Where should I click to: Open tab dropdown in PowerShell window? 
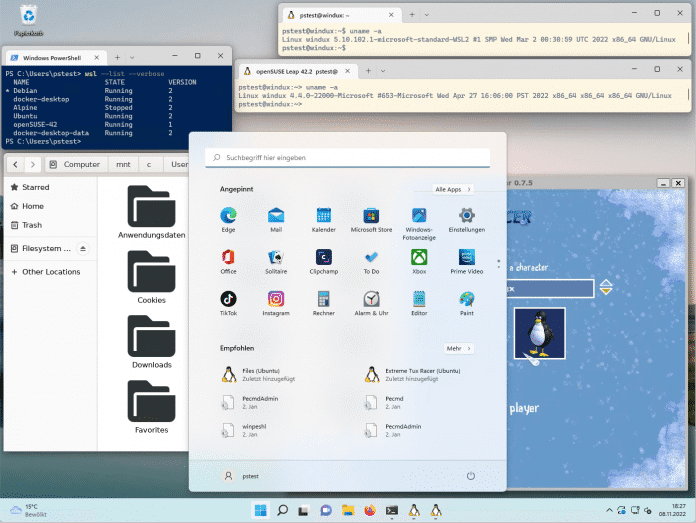[x=132, y=58]
